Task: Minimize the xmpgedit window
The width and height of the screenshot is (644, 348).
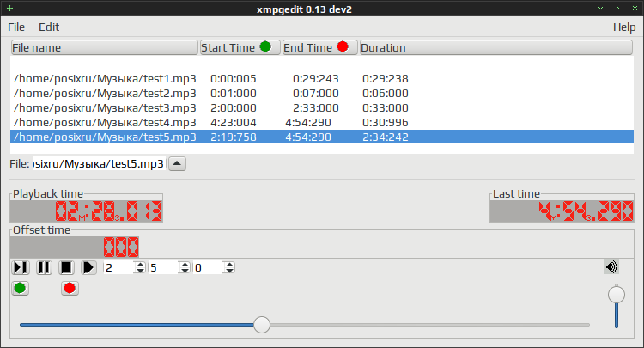Action: 600,9
